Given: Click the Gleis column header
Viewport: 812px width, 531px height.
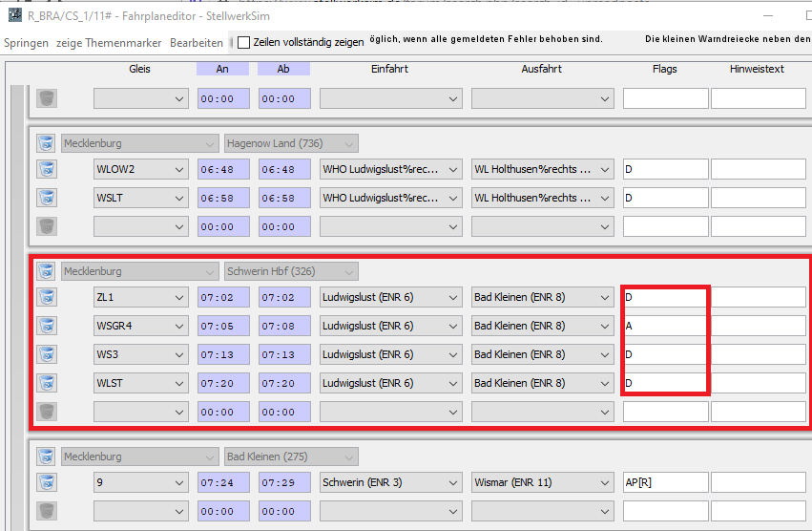Looking at the screenshot, I should [140, 69].
